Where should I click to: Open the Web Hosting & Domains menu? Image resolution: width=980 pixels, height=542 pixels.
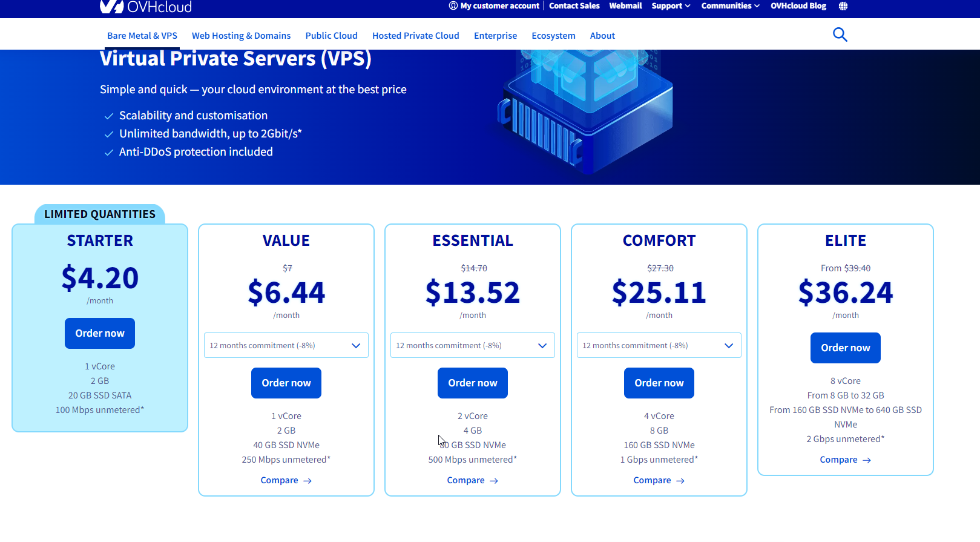(241, 36)
